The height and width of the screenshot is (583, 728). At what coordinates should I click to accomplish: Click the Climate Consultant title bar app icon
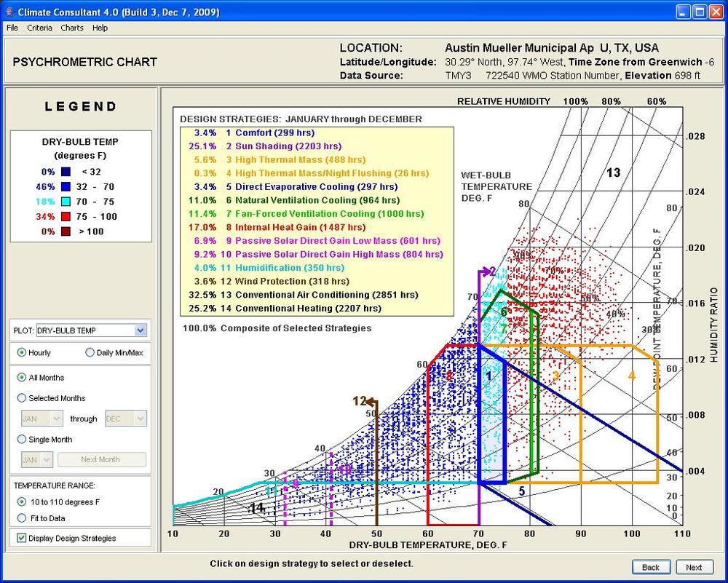9,12
